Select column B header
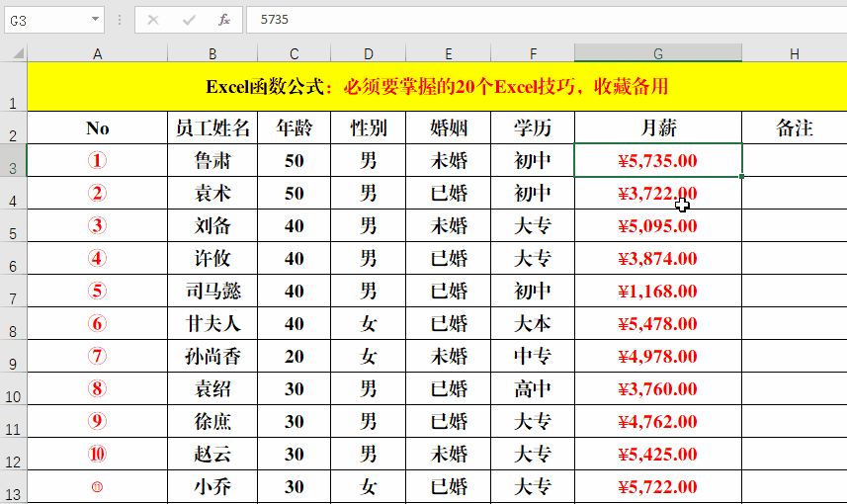This screenshot has height=504, width=847. tap(212, 53)
